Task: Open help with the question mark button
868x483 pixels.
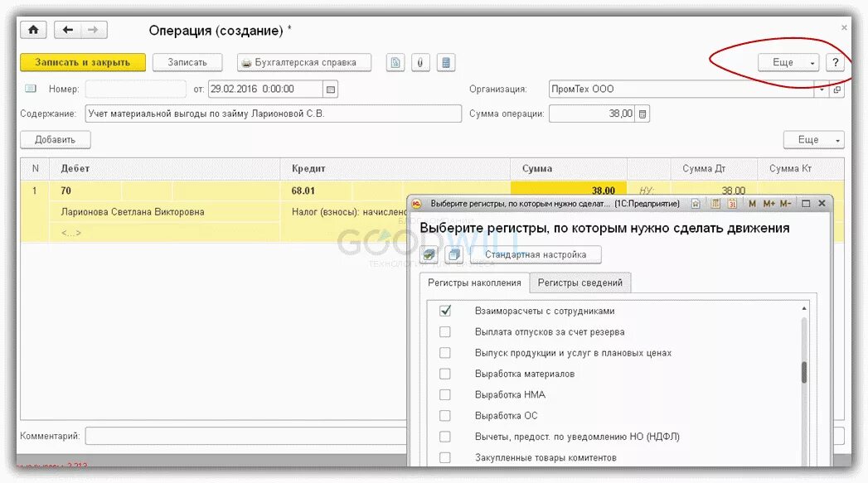Action: (836, 62)
